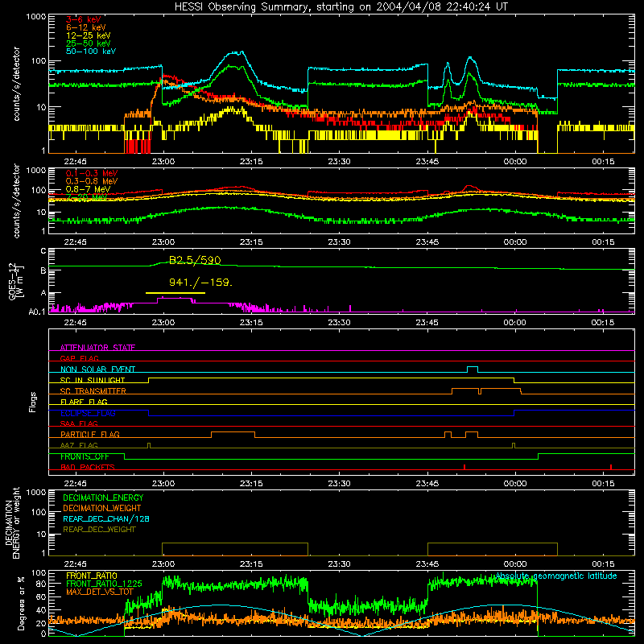Image resolution: width=644 pixels, height=644 pixels.
Task: Click the Absolute geomagnetic latitude label
Action: pos(556,576)
